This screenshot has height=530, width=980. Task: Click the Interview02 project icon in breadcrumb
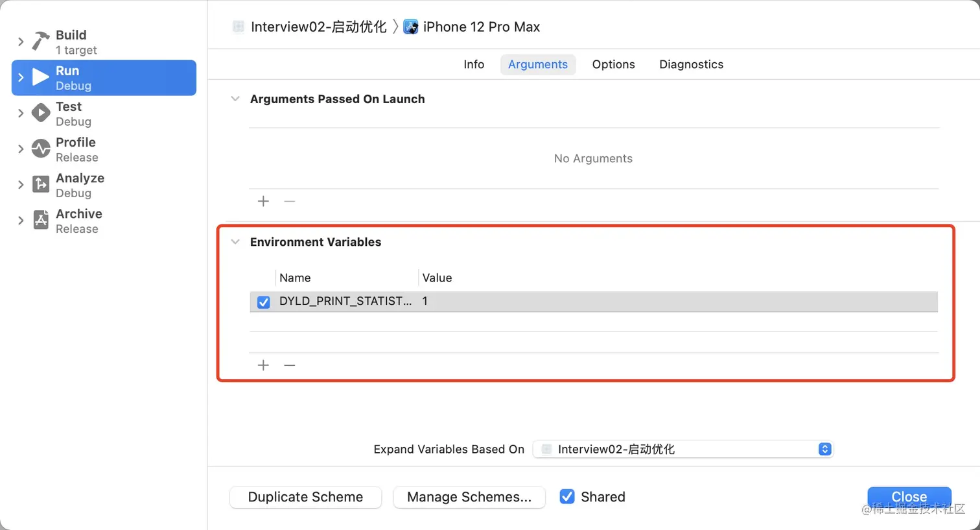(239, 27)
